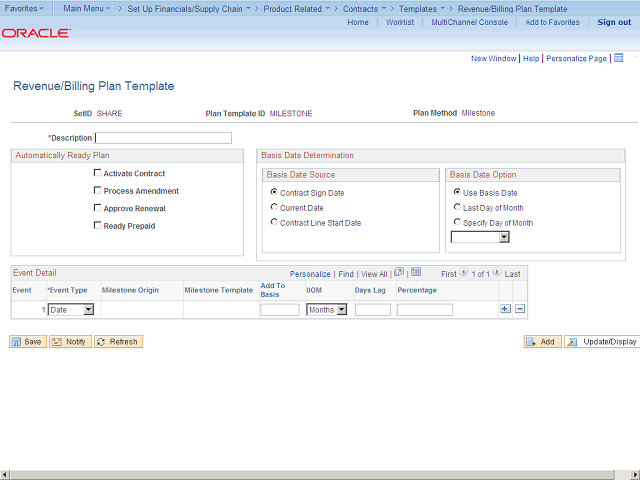Expand Set Up Financials/Supply Chain breadcrumb
This screenshot has height=480, width=640.
click(x=189, y=9)
